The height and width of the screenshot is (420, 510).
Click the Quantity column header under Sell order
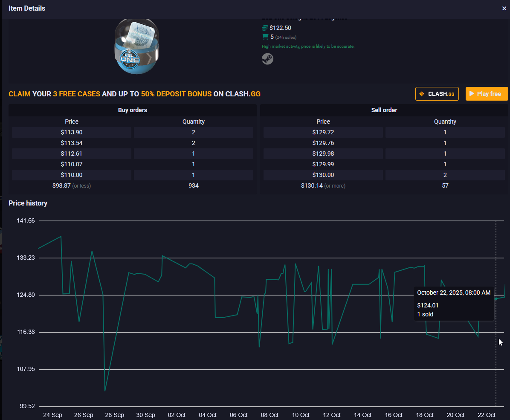pyautogui.click(x=445, y=122)
